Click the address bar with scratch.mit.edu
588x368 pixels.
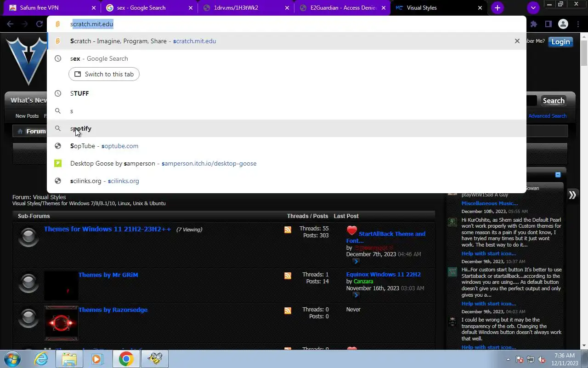click(287, 24)
